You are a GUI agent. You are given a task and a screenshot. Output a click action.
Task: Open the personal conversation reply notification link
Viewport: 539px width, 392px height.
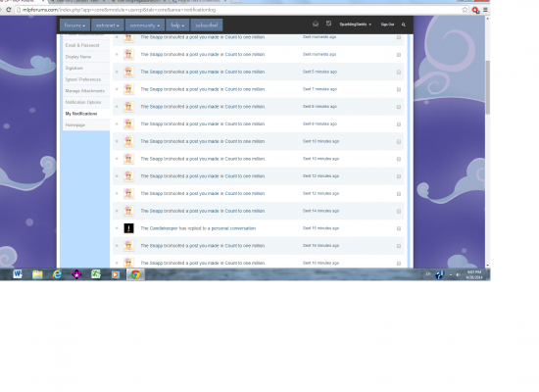tap(198, 228)
